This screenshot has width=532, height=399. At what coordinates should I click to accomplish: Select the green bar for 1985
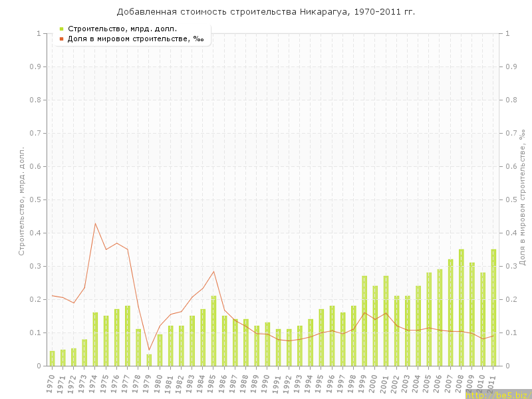(x=213, y=331)
